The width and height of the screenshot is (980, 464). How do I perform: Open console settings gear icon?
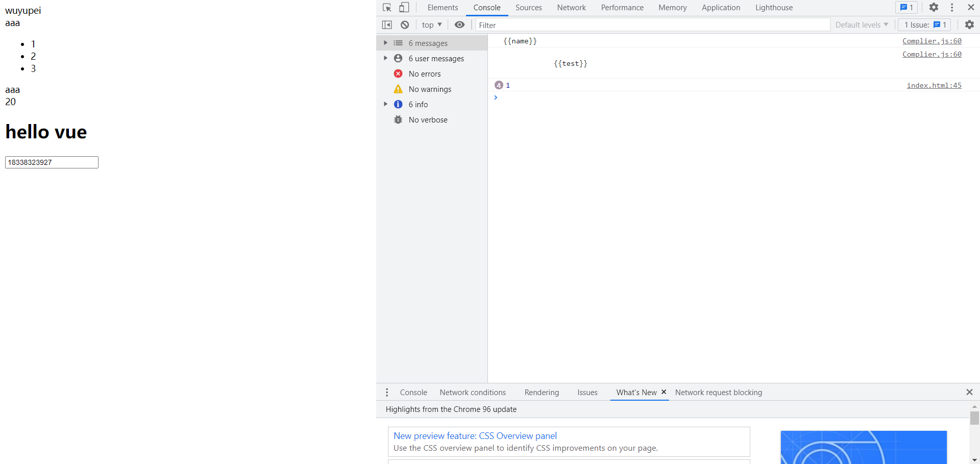[x=969, y=25]
